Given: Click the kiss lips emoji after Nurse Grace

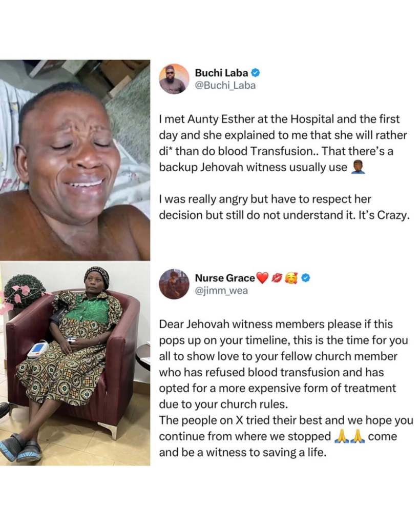Looking at the screenshot, I should point(277,278).
